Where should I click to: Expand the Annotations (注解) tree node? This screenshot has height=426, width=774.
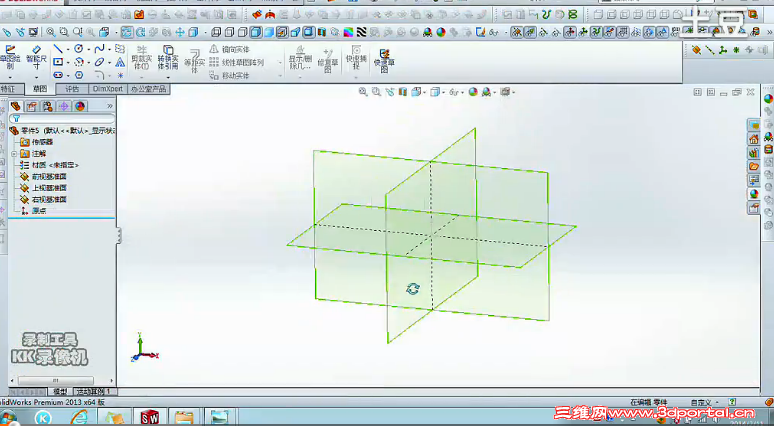[14, 154]
